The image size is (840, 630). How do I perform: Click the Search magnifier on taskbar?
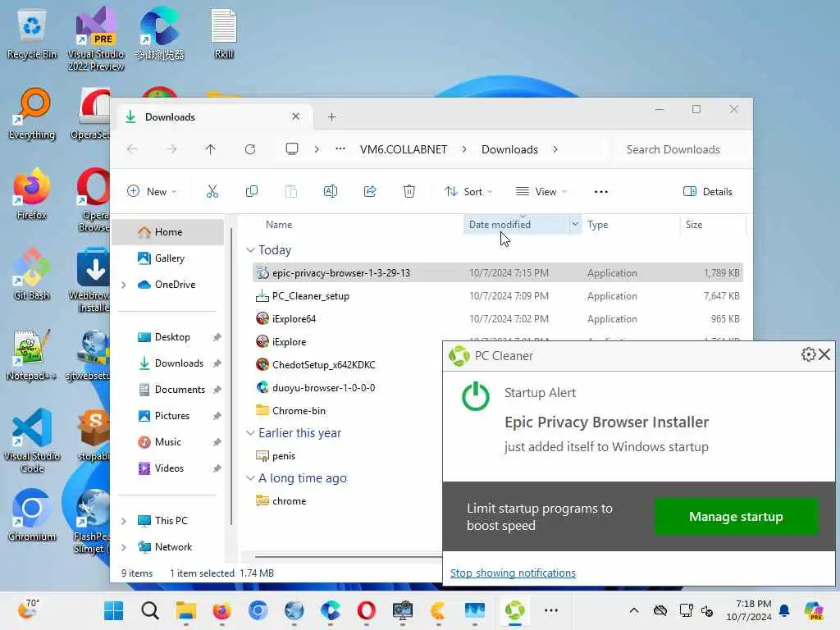pyautogui.click(x=150, y=610)
